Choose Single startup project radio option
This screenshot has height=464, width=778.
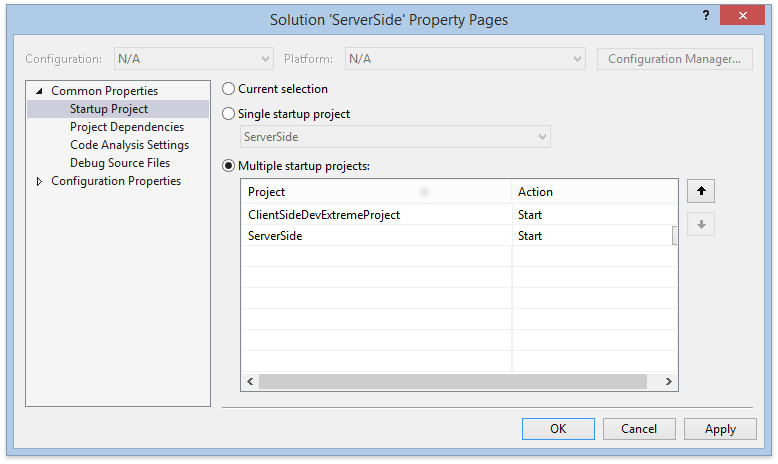(x=229, y=114)
